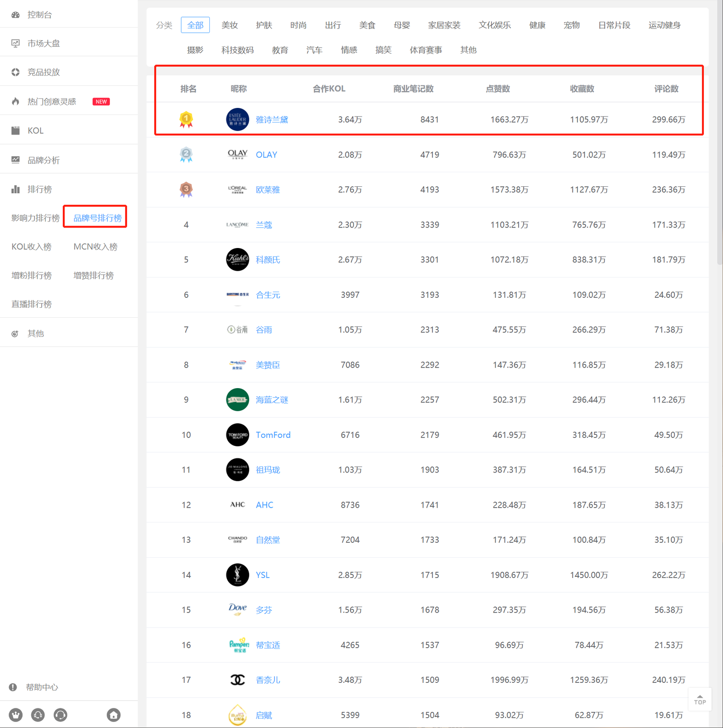Click the flame icon for 热门创意灵感
Viewport: 723px width, 728px height.
point(16,101)
